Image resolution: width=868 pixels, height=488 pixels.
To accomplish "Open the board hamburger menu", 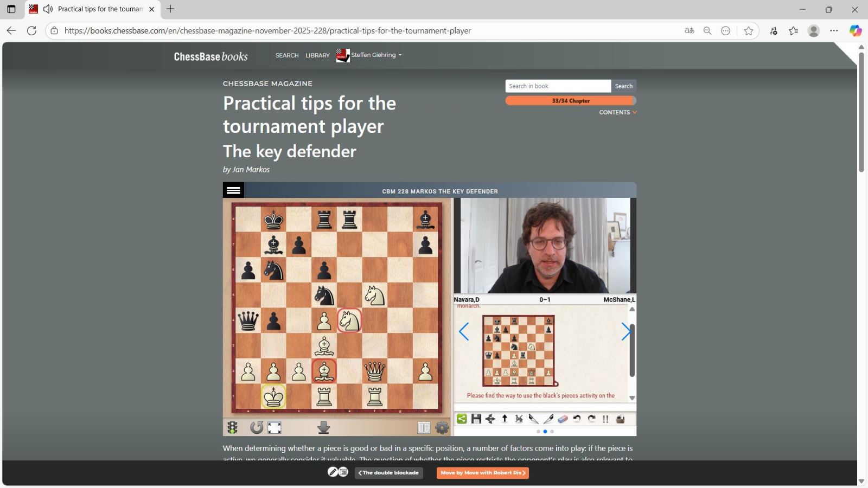I will pos(233,190).
